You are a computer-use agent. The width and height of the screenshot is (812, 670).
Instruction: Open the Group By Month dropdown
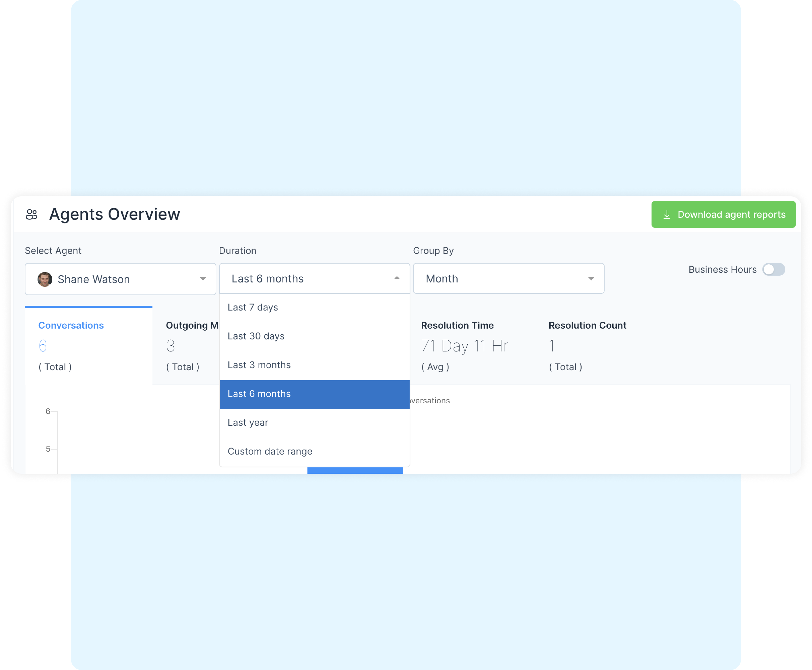[x=508, y=279]
